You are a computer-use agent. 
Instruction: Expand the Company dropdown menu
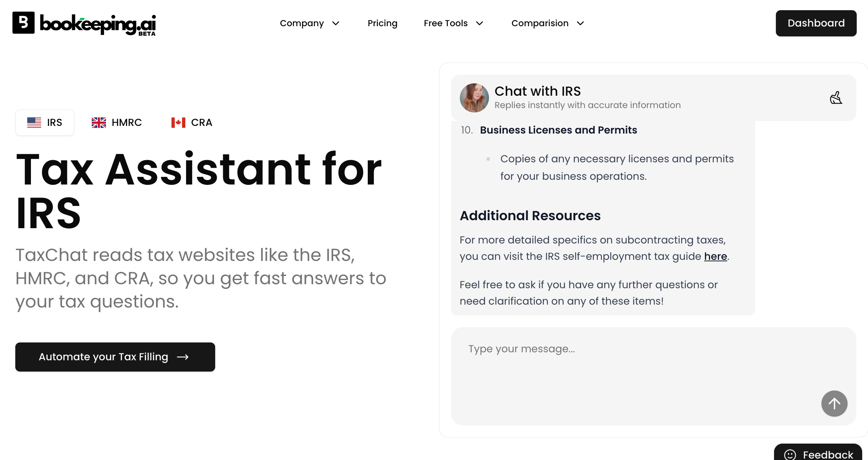pyautogui.click(x=310, y=23)
